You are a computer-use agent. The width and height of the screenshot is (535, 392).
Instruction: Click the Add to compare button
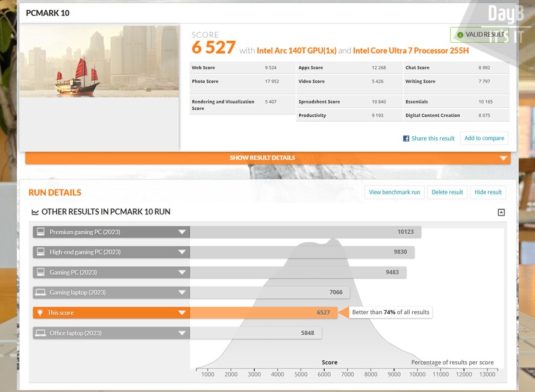pyautogui.click(x=484, y=138)
